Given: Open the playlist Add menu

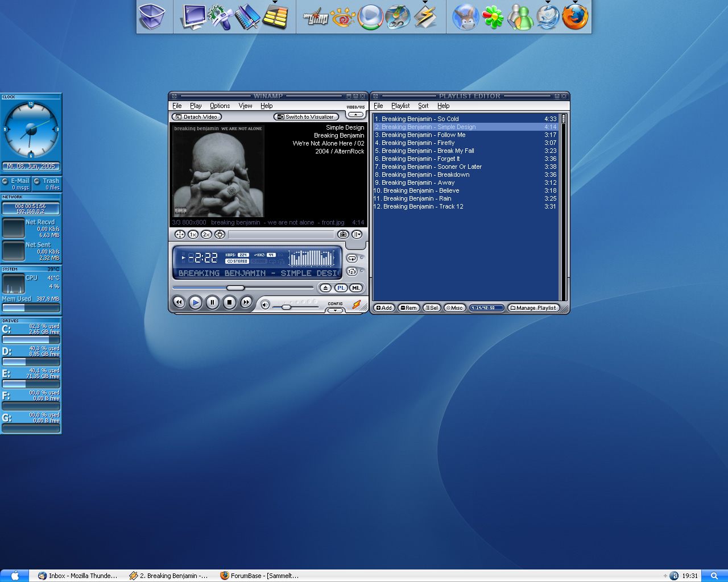Looking at the screenshot, I should (x=384, y=307).
